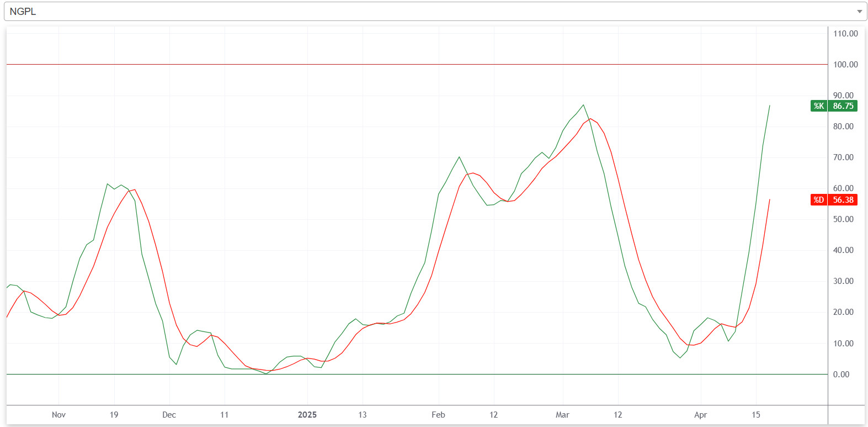Click the 13 date label after 2025
Screen dimensions: 868x427
point(362,415)
